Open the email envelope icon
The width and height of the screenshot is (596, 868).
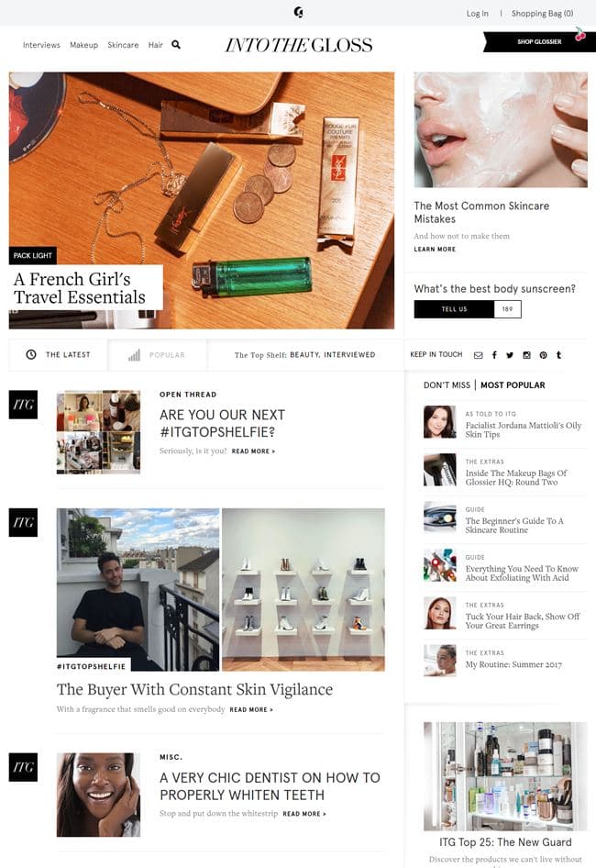[478, 355]
